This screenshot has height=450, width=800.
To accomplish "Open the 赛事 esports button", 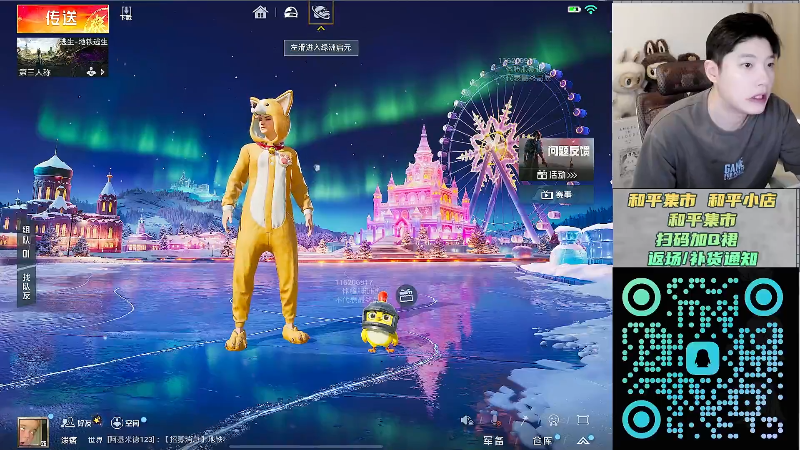I will pyautogui.click(x=557, y=194).
